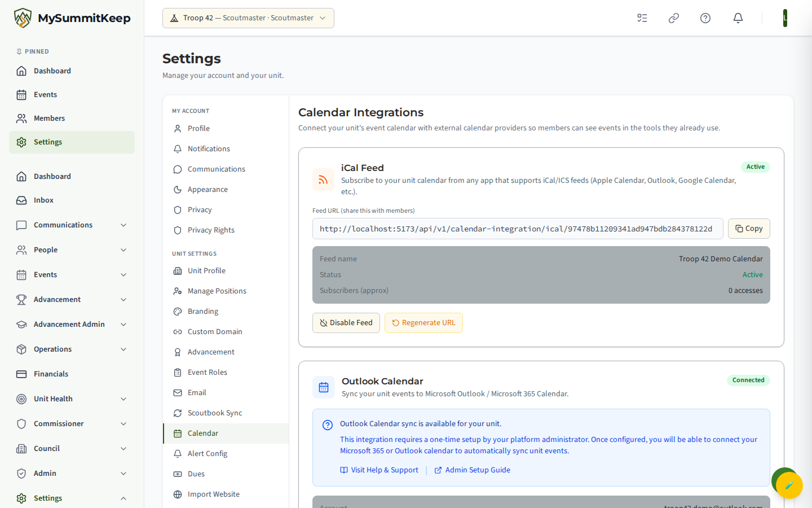Click the link icon in top bar
812x508 pixels.
click(674, 18)
